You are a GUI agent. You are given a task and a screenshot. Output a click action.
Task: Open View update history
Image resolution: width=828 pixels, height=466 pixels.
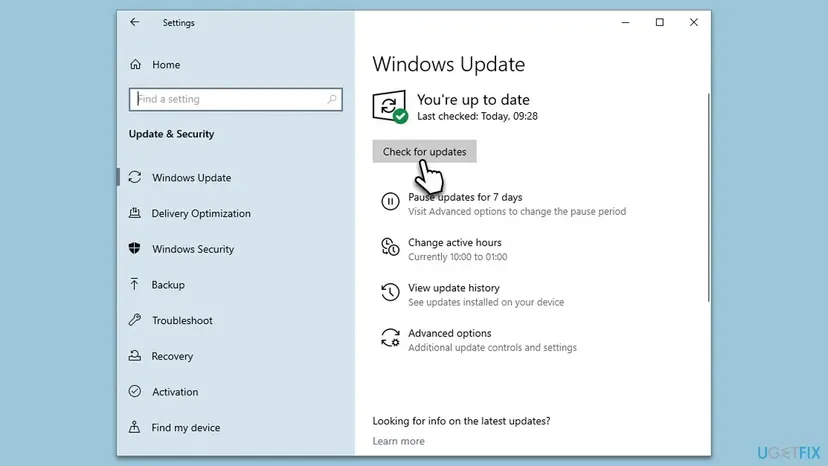(454, 288)
